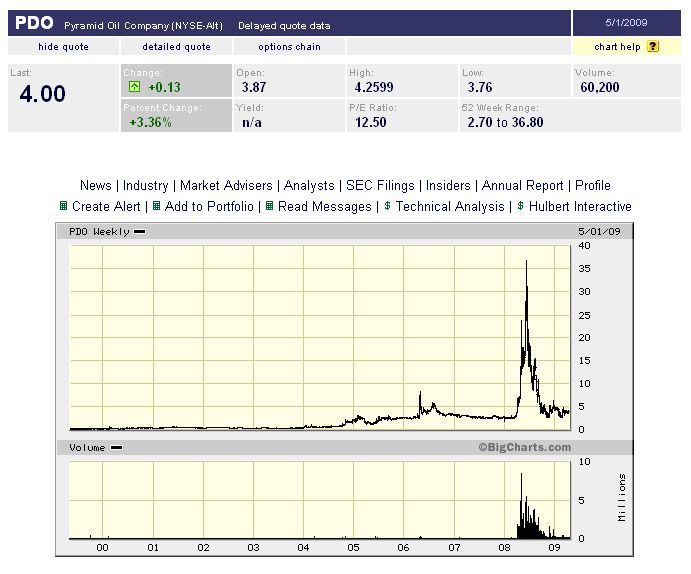Click the PDO Weekly legend line marker
The image size is (691, 574).
(139, 231)
